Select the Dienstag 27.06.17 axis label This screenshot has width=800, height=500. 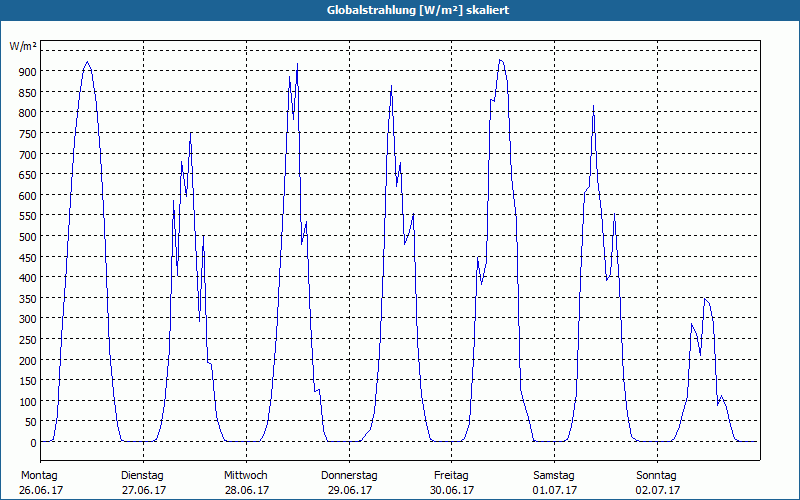pyautogui.click(x=144, y=483)
